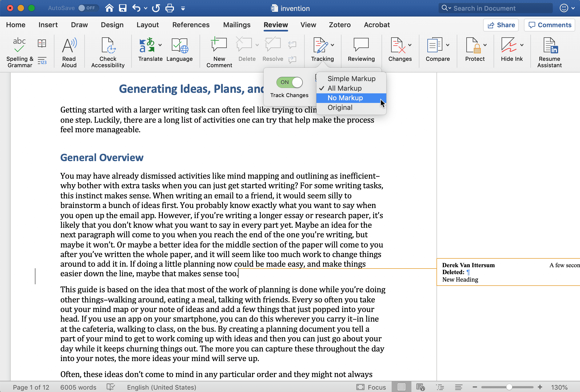Click English (United States) language status
The width and height of the screenshot is (580, 392).
162,387
